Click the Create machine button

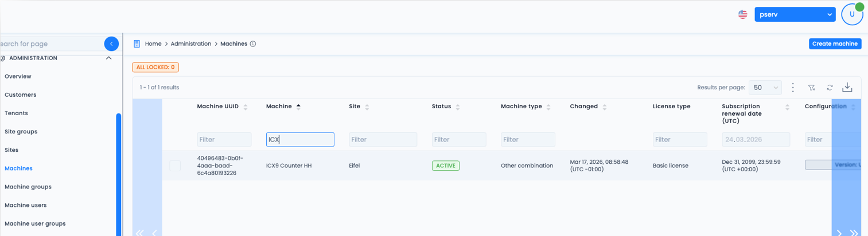click(x=835, y=44)
